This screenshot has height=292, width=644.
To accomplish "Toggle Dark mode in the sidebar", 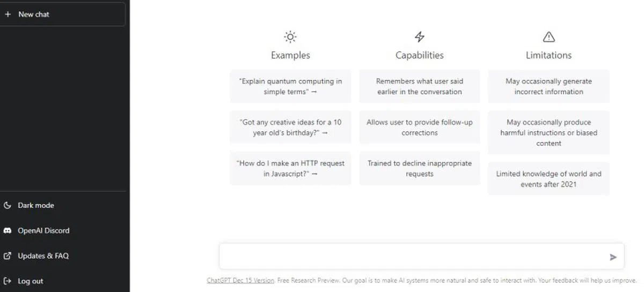I will [36, 205].
